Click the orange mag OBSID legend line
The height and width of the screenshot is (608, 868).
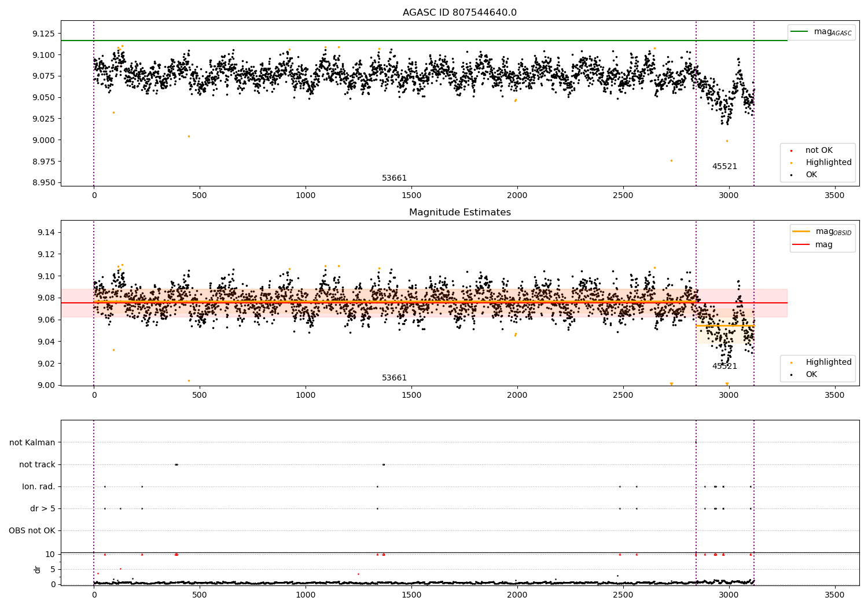point(801,232)
